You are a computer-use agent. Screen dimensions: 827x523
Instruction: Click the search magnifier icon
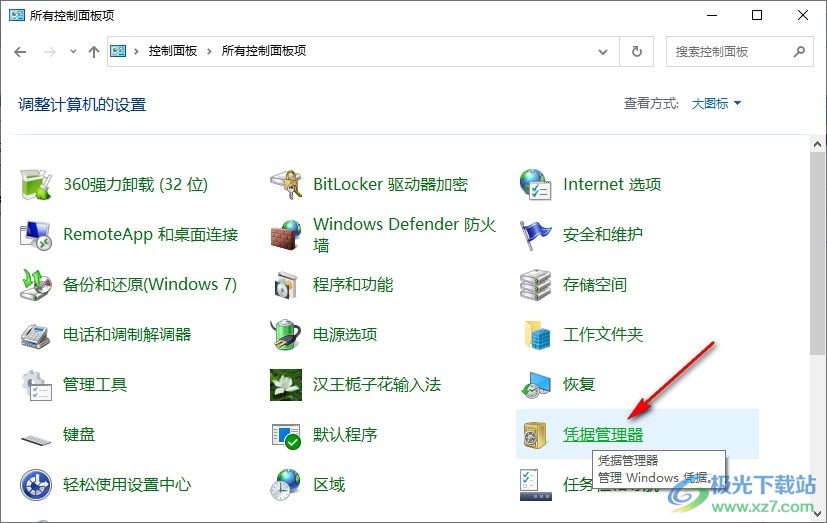pyautogui.click(x=799, y=52)
